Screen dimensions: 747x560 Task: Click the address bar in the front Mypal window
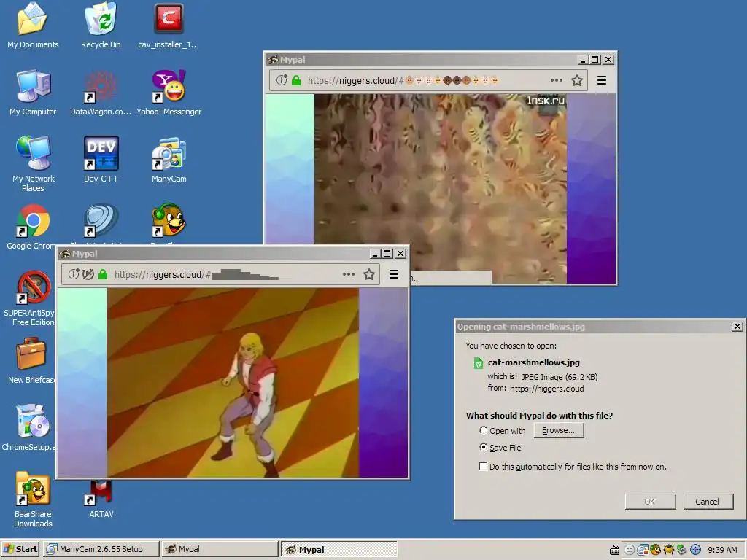click(x=220, y=274)
